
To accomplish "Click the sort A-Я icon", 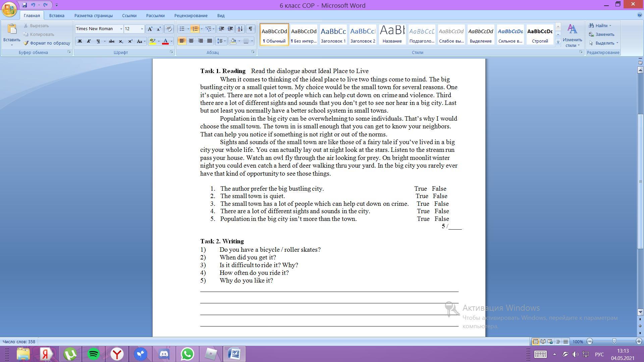I will [240, 29].
